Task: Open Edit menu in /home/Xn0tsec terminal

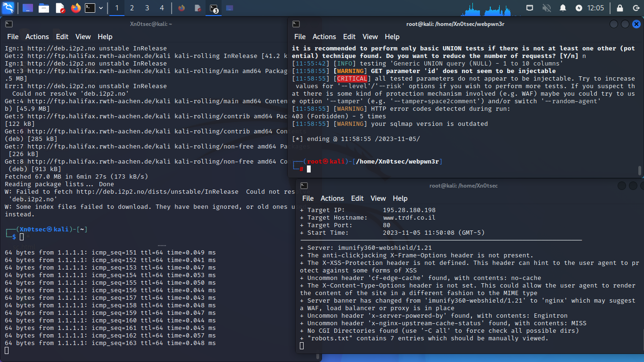Action: coord(357,198)
